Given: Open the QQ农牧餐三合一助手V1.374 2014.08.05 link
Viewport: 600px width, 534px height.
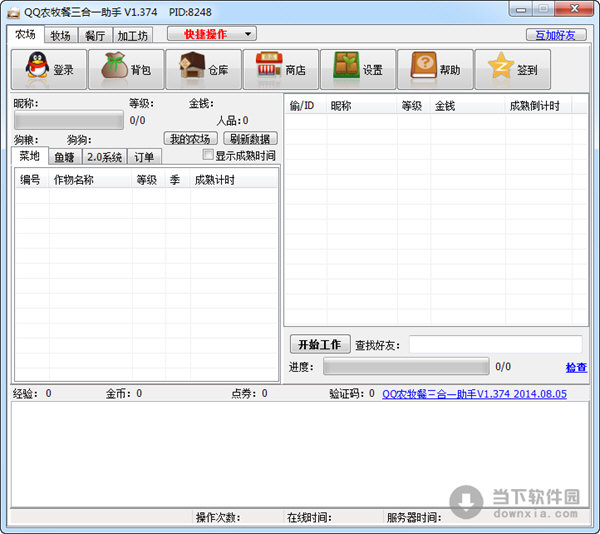Looking at the screenshot, I should 474,394.
